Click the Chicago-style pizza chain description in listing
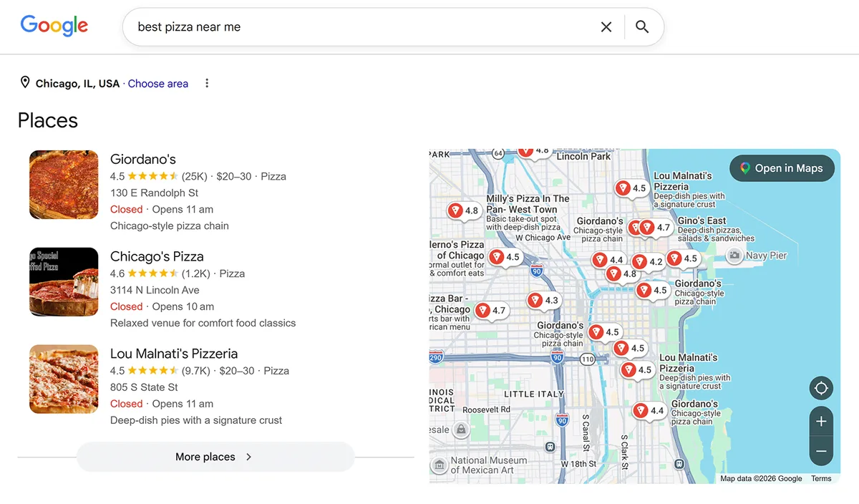This screenshot has height=504, width=859. (x=170, y=226)
